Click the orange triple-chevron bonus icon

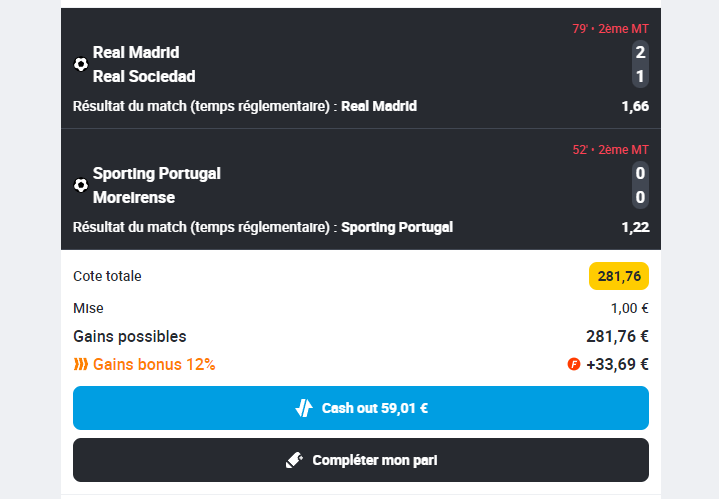tap(81, 365)
